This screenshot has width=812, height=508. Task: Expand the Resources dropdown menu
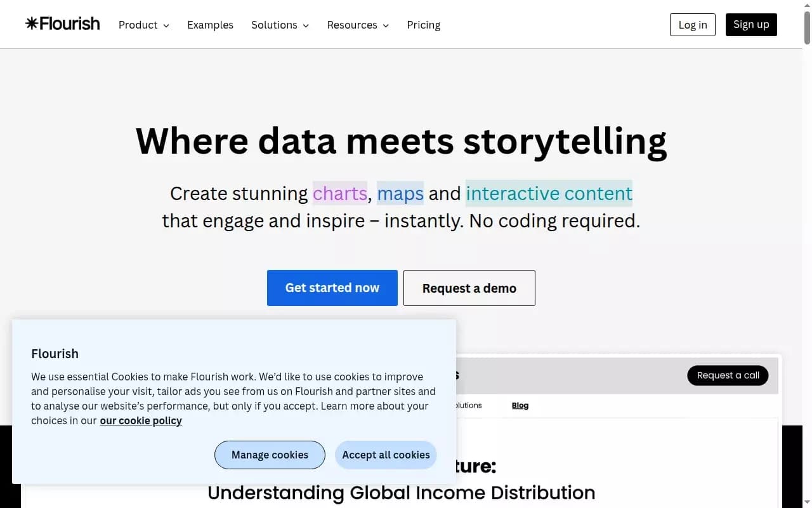click(x=358, y=25)
